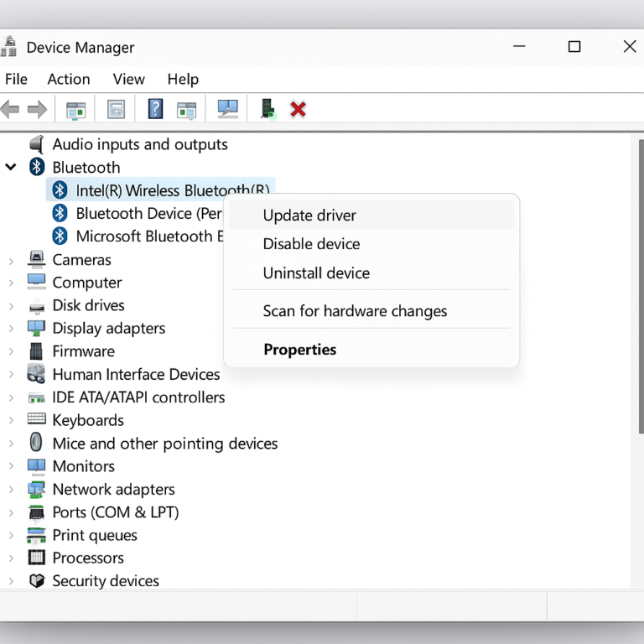
Task: Click the green update driver toolbar icon
Action: coord(267,109)
